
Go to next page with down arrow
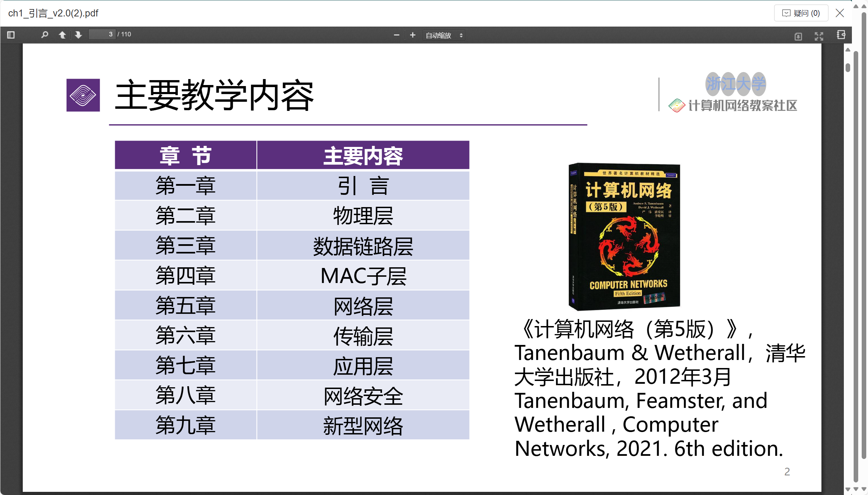(78, 35)
